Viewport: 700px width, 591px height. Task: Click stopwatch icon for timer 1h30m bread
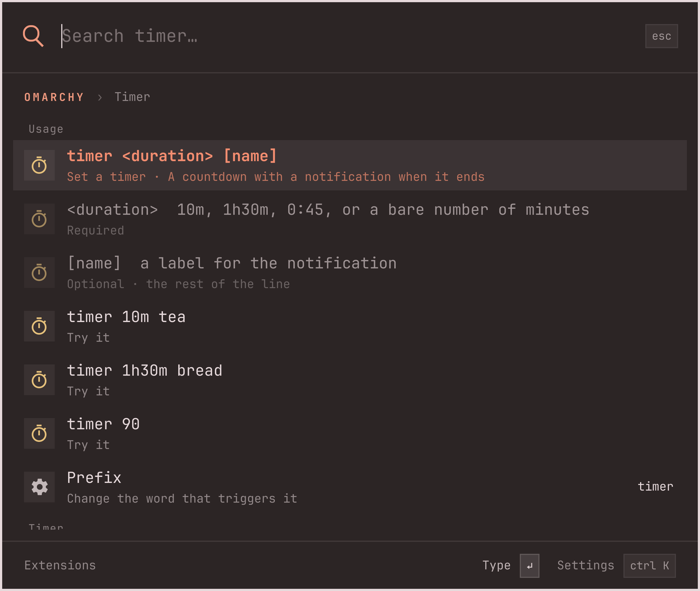[39, 379]
